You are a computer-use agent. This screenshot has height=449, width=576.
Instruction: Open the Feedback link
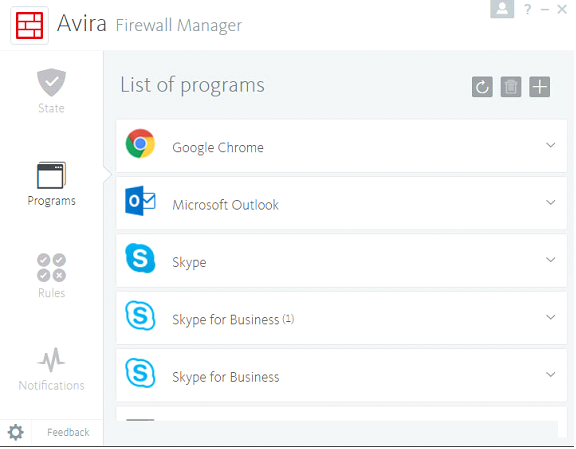[x=68, y=432]
